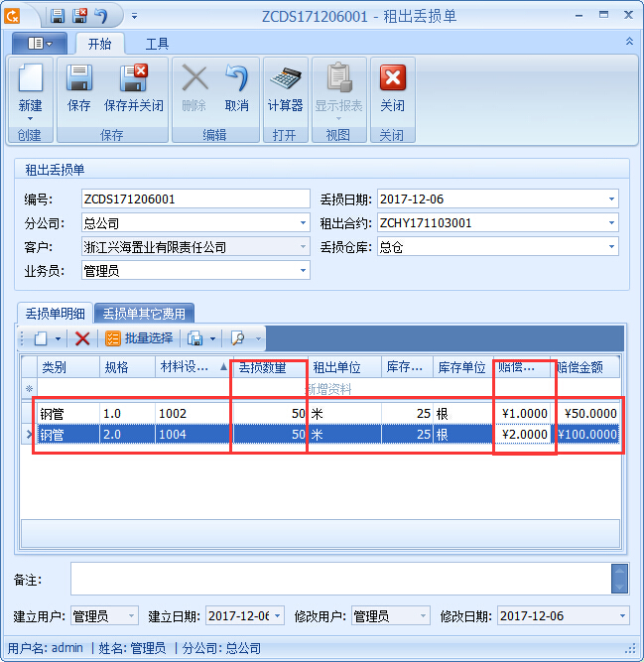644x662 pixels.
Task: Click the ¥100.0000 compensation amount cell
Action: 585,435
